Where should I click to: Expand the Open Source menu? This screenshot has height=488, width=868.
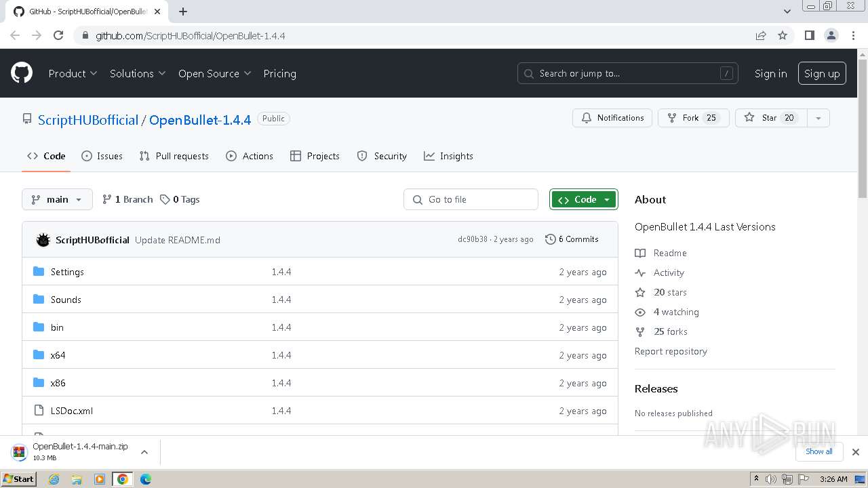(x=214, y=73)
